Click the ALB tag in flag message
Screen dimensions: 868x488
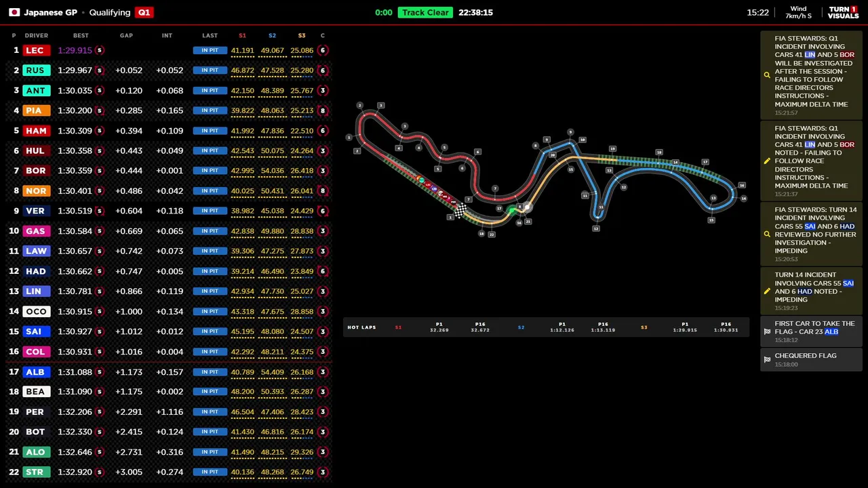[x=831, y=331]
